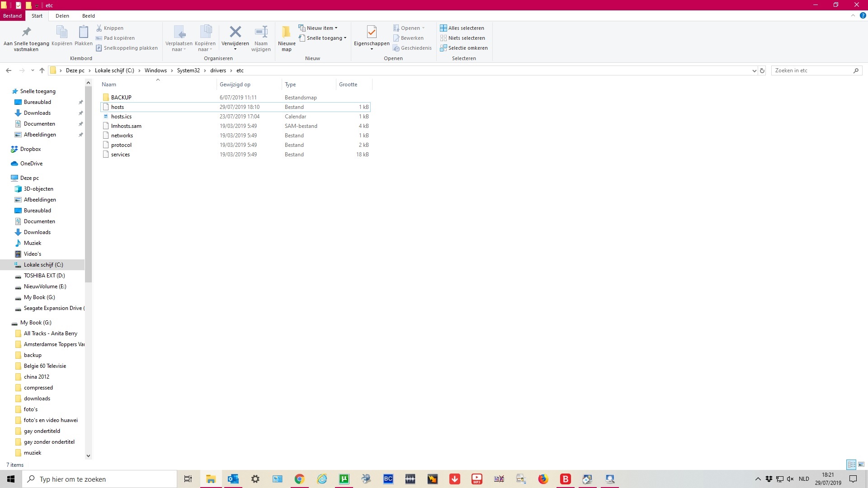Click System32 in the breadcrumb path
Screen dimensions: 868x488
pyautogui.click(x=188, y=70)
